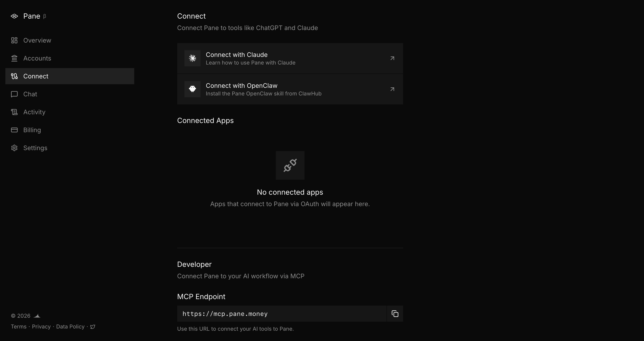The height and width of the screenshot is (341, 644).
Task: Select the Overview grid icon
Action: click(14, 40)
